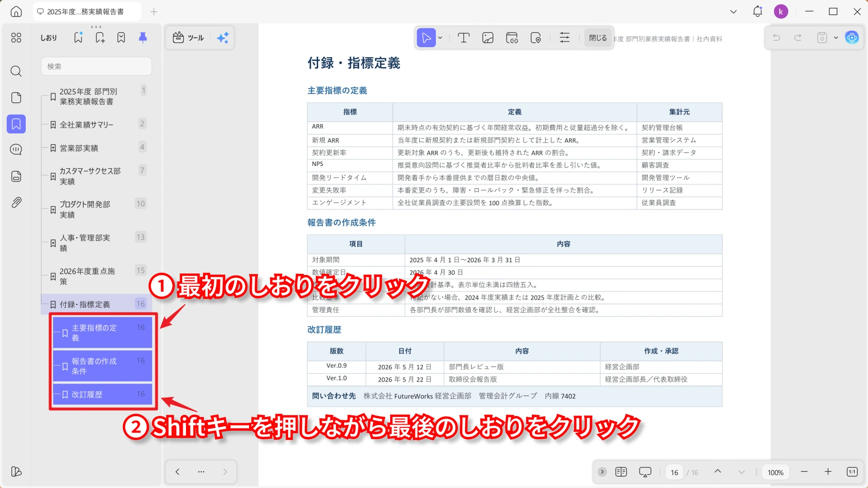Open the home screen icon
This screenshot has height=488, width=868.
(x=16, y=11)
